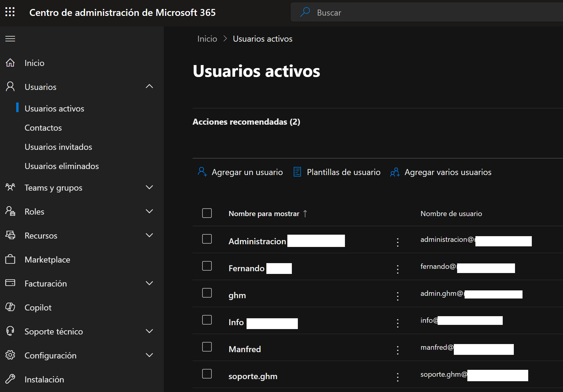
Task: Click Agregar un usuario button
Action: (x=240, y=172)
